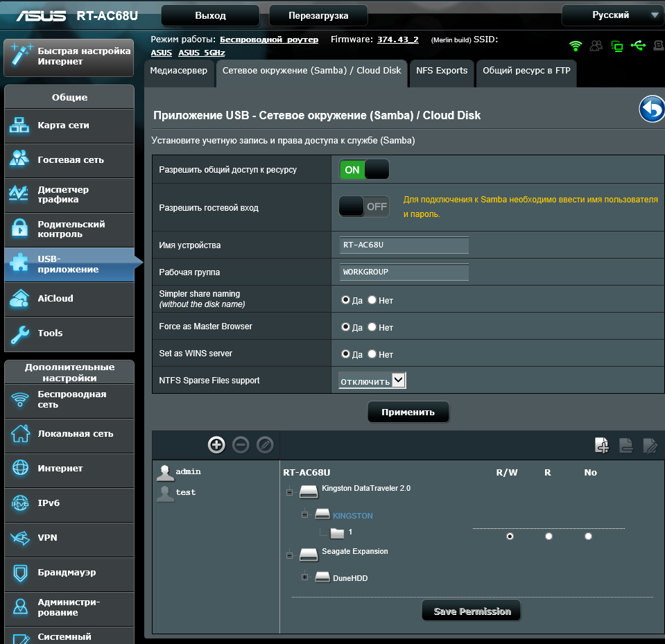Open Интернет settings in sidebar
Screen dimensions: 665x644
(x=69, y=469)
